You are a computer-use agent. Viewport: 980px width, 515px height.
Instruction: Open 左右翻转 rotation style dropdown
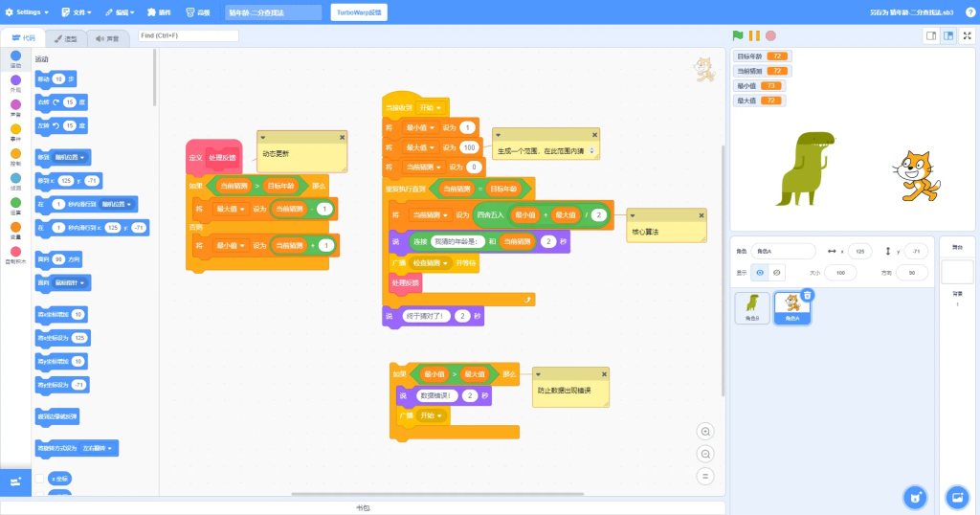tap(97, 448)
